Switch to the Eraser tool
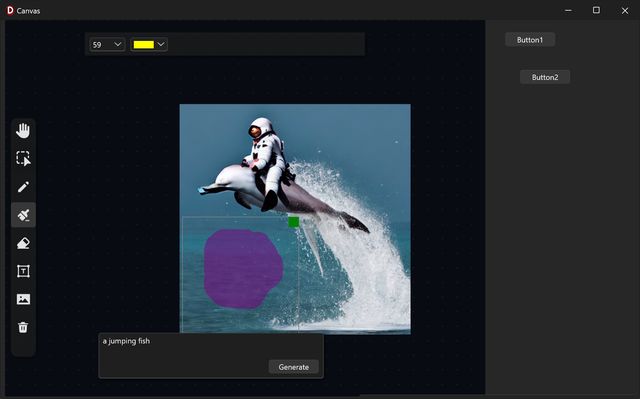640x399 pixels. pyautogui.click(x=23, y=243)
